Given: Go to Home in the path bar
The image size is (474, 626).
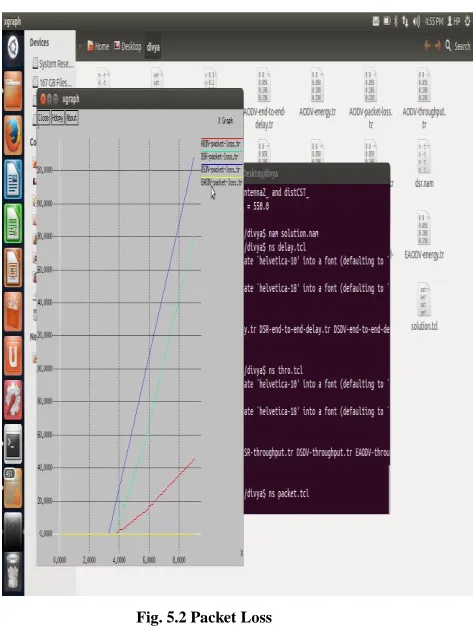Looking at the screenshot, I should coord(98,46).
